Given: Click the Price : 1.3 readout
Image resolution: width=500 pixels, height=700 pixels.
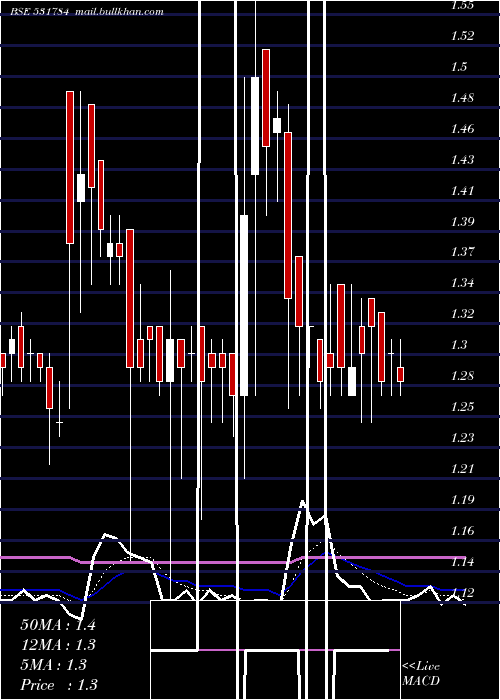Looking at the screenshot, I should tap(59, 685).
